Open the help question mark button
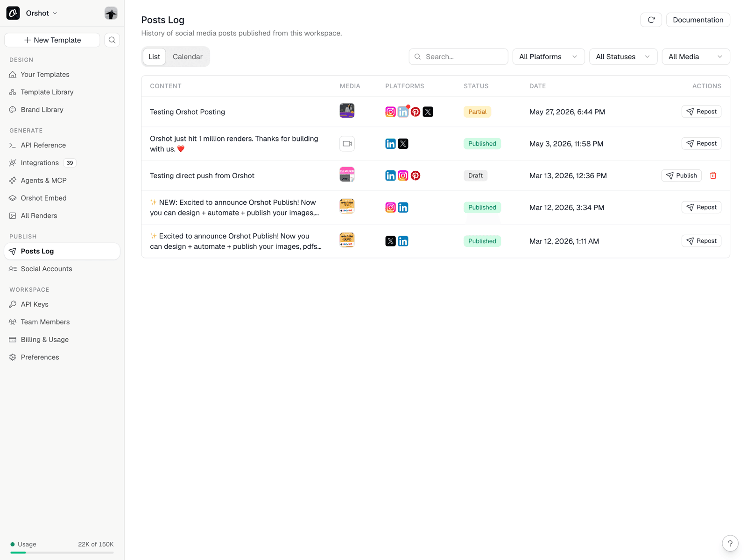This screenshot has height=560, width=747. 730,543
